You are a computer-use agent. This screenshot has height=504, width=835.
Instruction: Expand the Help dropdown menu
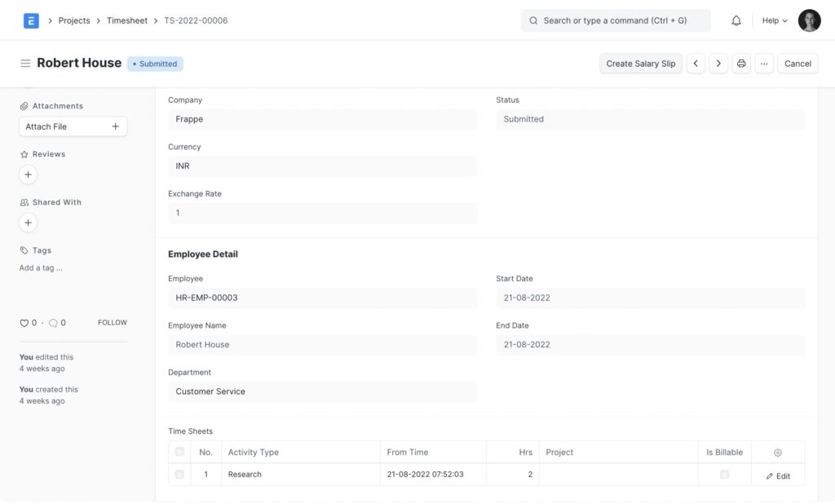[x=775, y=20]
